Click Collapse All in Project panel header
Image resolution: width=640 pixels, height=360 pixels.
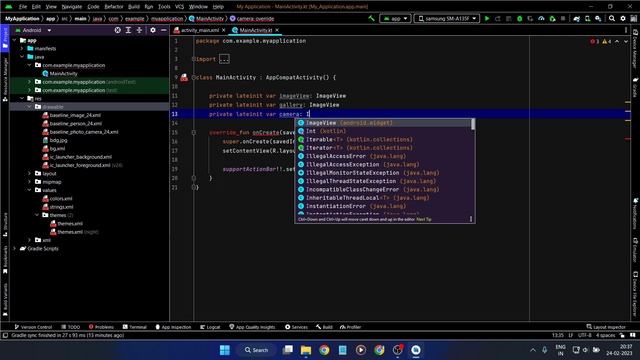tap(139, 30)
